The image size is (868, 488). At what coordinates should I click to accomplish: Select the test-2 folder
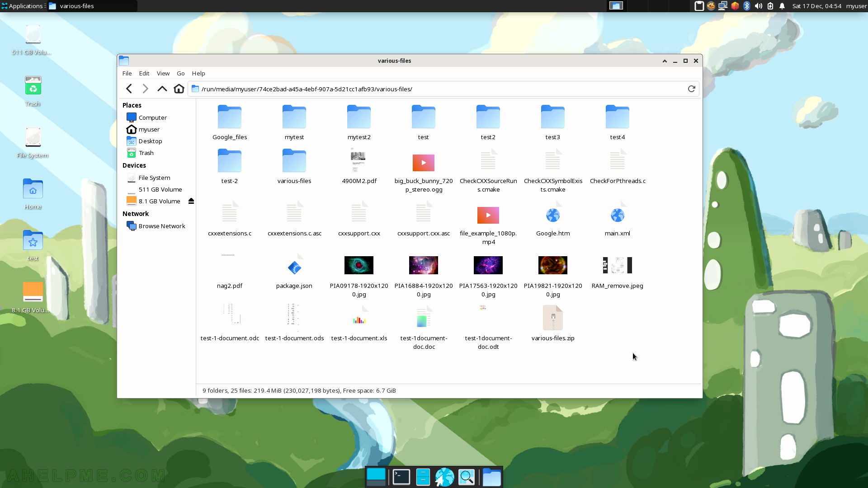point(230,161)
